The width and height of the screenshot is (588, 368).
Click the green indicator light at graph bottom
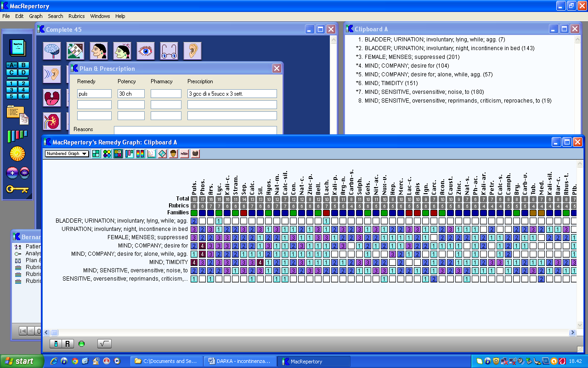click(x=82, y=344)
